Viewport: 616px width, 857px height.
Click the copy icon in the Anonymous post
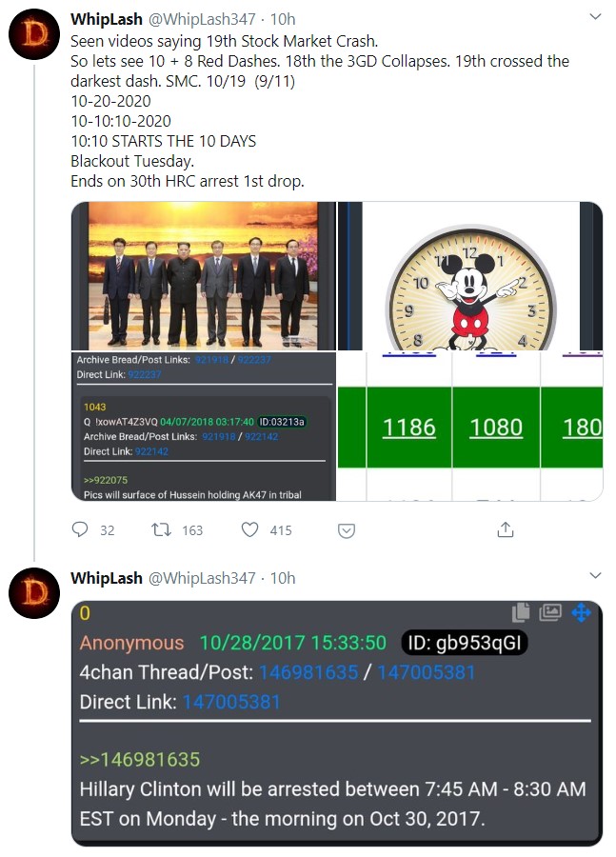tap(521, 612)
